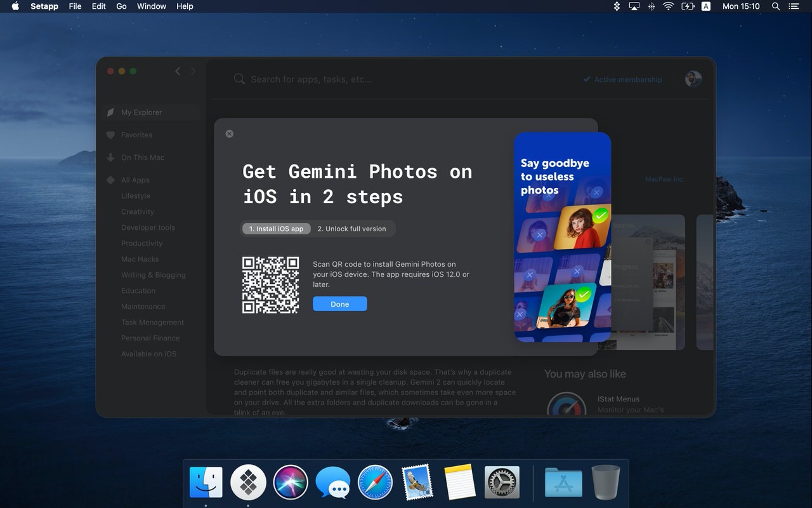Open the Trash in the Dock

[x=606, y=483]
